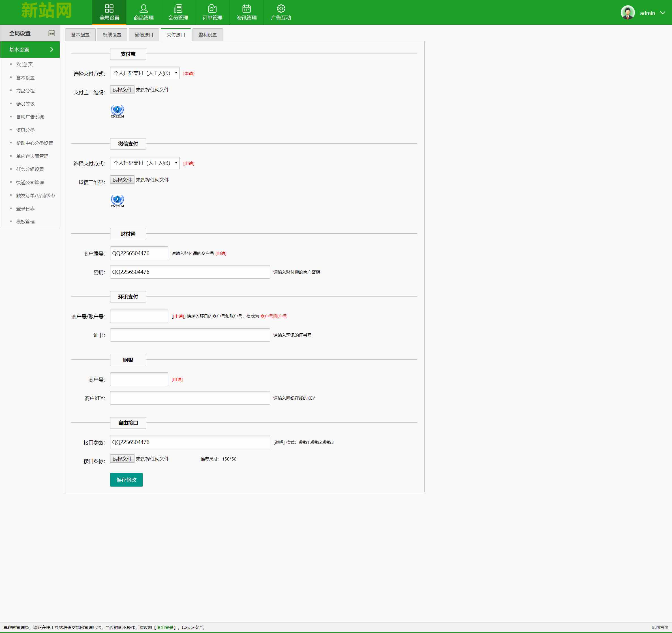Open the 全局设置 grid icon in top nav

tap(109, 8)
